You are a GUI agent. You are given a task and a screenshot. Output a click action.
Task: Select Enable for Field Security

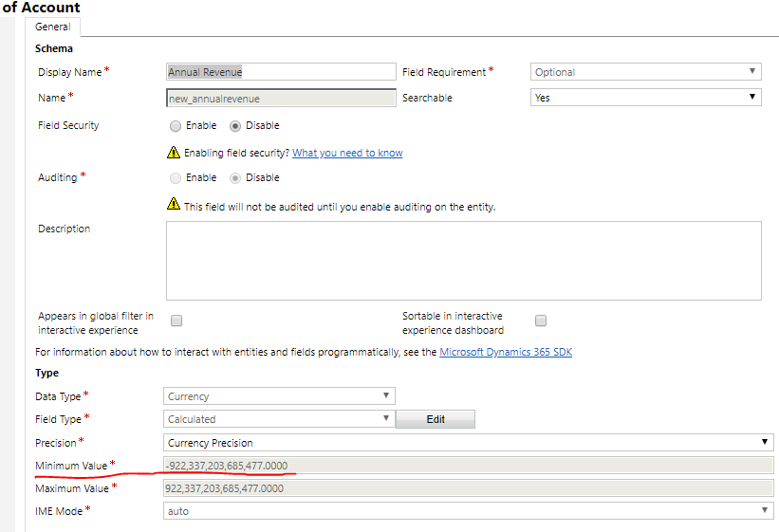pyautogui.click(x=176, y=126)
